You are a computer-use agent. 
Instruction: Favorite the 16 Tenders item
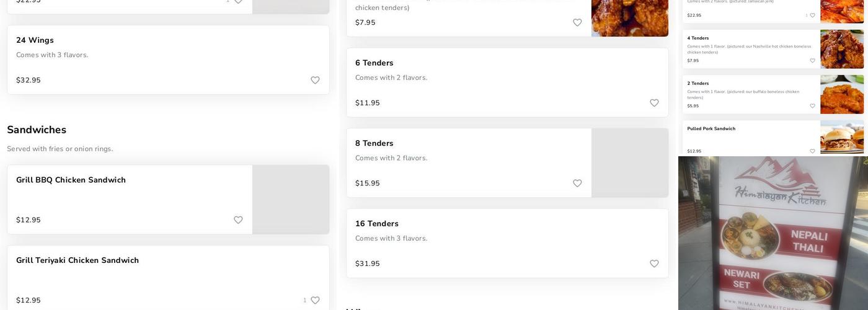pyautogui.click(x=654, y=264)
